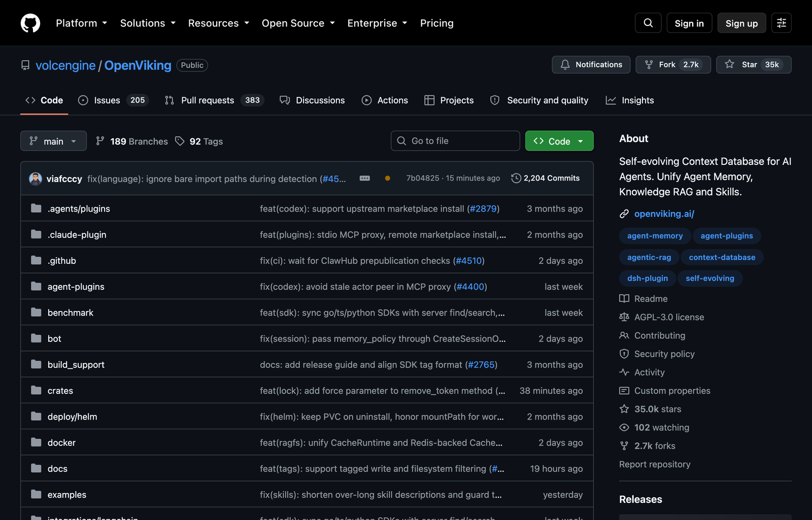Open the agent-plugins folder name
812x520 pixels.
pyautogui.click(x=76, y=287)
